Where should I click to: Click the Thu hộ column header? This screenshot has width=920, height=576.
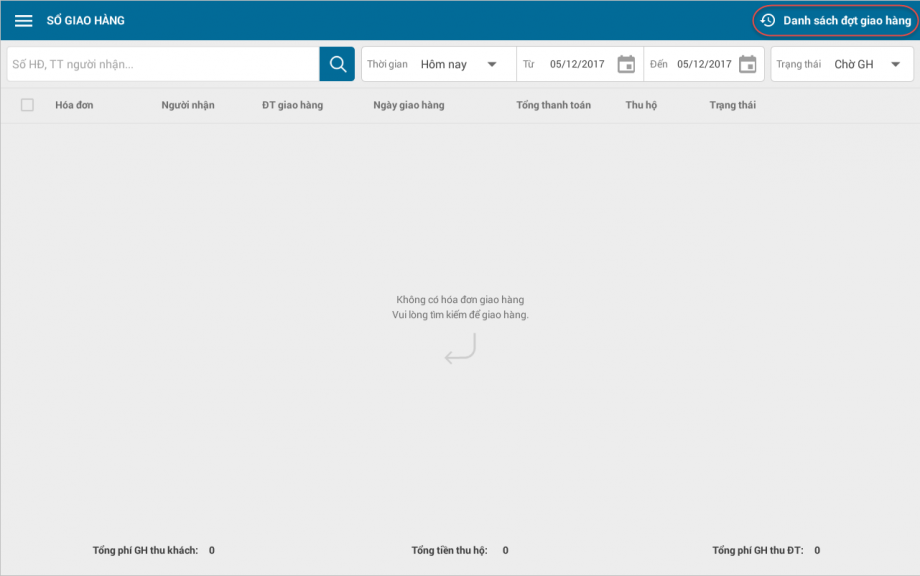point(641,105)
